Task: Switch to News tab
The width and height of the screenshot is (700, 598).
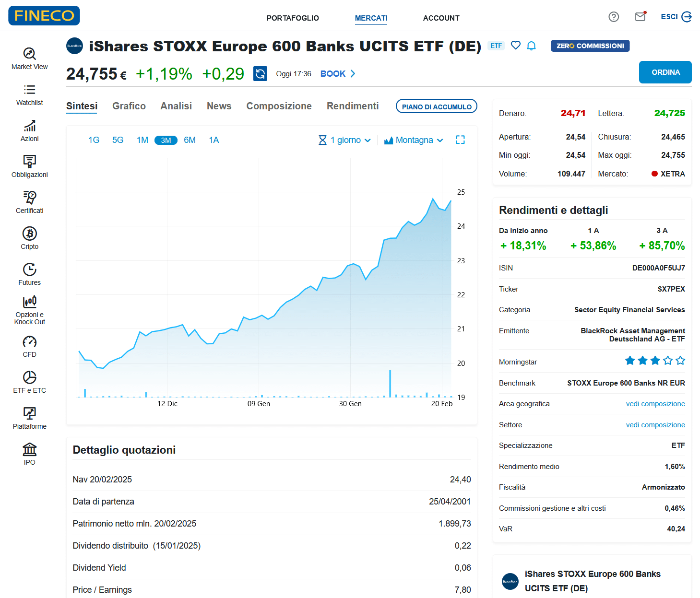Action: (x=219, y=106)
